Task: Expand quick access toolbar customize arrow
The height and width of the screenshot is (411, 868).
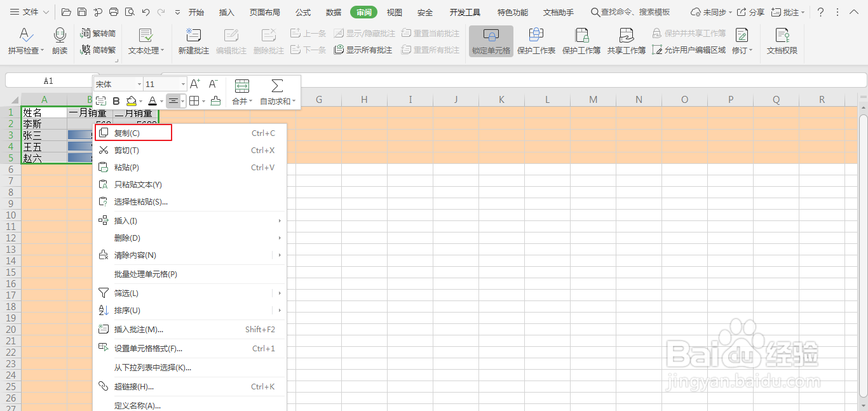Action: [177, 12]
